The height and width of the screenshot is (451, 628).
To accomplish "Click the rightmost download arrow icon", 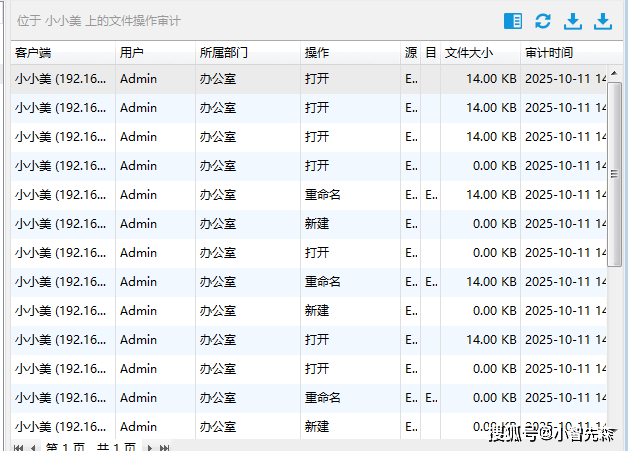I will point(603,21).
